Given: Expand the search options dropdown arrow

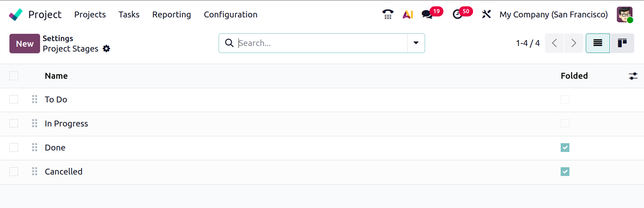Looking at the screenshot, I should pos(416,43).
